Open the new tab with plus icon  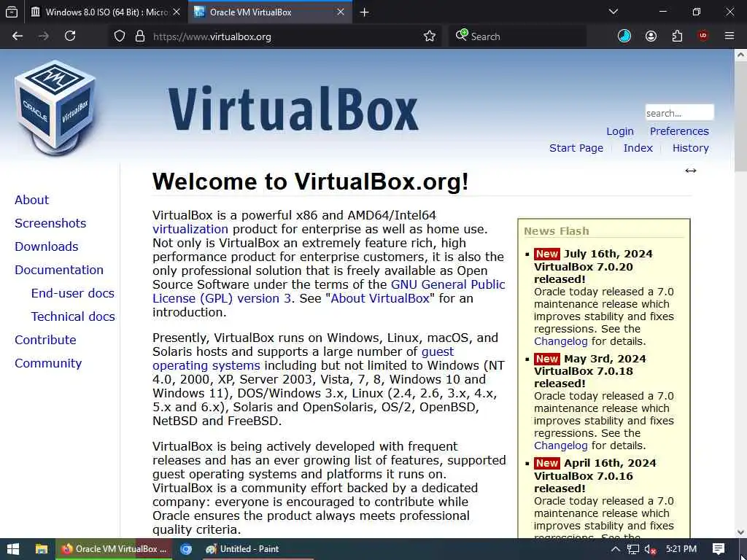coord(365,12)
